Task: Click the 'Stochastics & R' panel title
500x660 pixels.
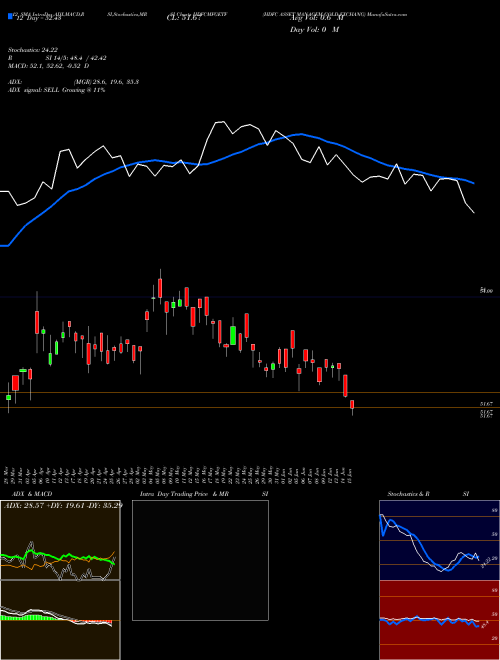Action: tap(408, 494)
